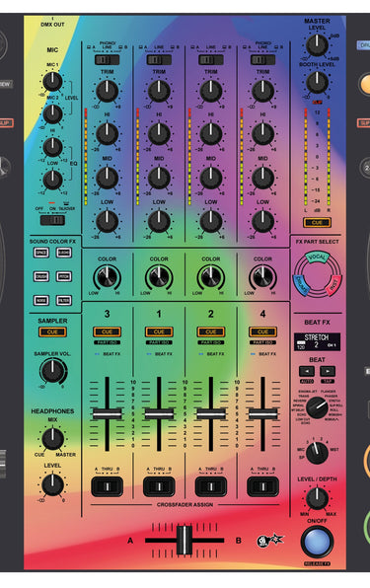The width and height of the screenshot is (370, 588).
Task: Toggle channel 4 crossfader assign switch
Action: click(x=262, y=486)
